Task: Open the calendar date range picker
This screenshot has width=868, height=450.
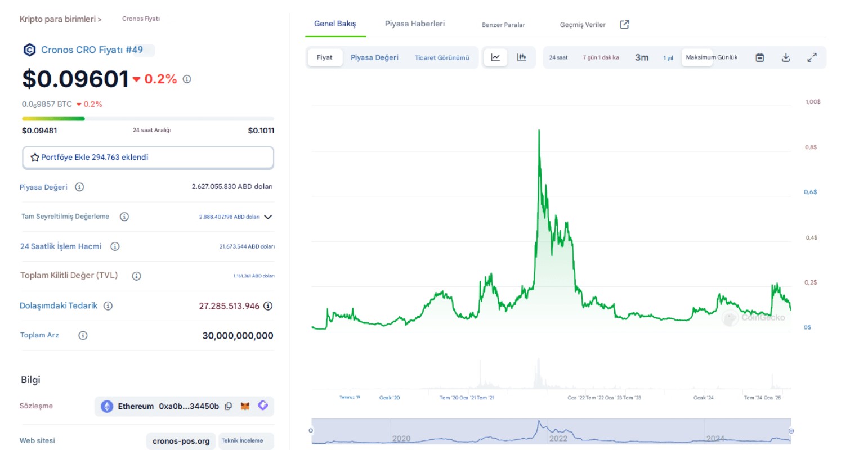Action: click(759, 57)
